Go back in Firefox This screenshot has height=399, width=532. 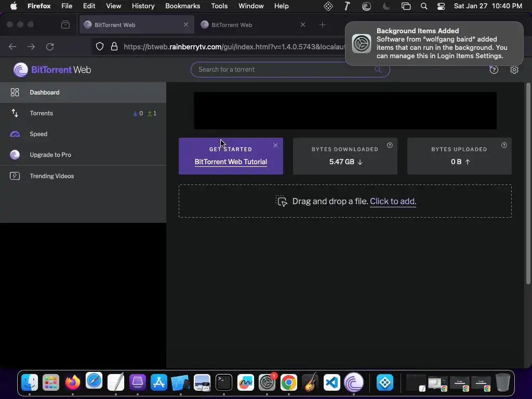12,46
